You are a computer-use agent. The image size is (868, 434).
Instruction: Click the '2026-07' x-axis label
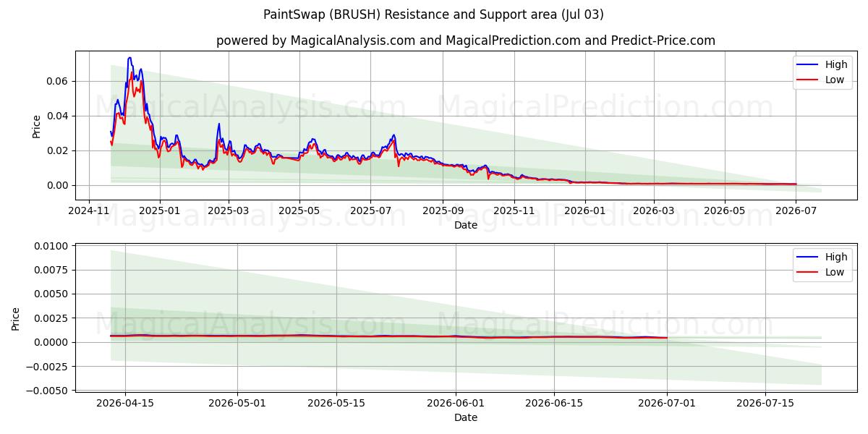point(795,210)
